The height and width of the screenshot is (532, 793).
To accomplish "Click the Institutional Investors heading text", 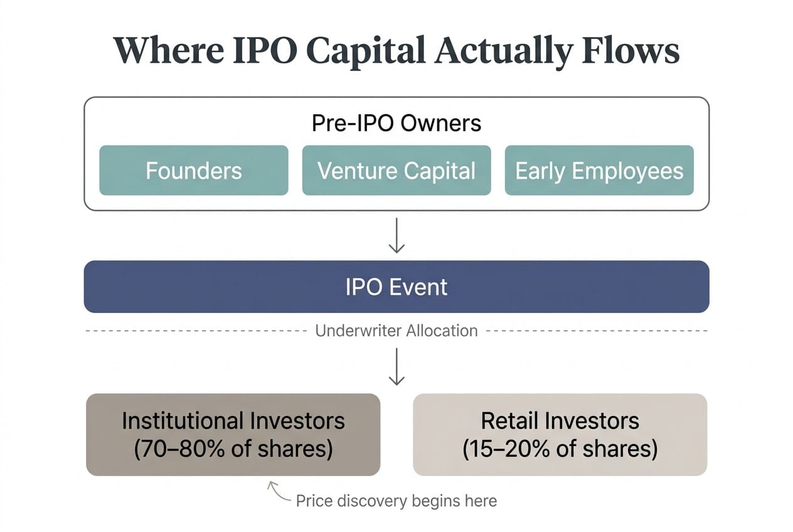I will [233, 420].
